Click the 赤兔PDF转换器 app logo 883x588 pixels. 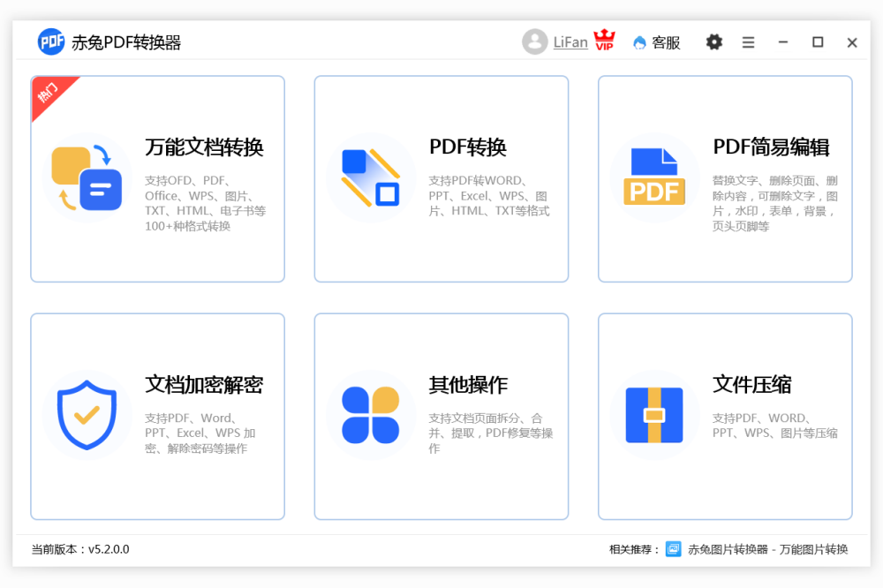point(52,41)
